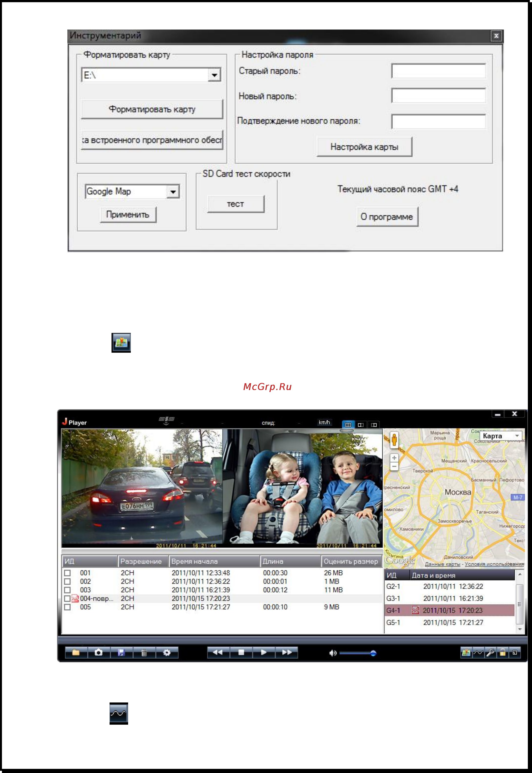This screenshot has height=773, width=532.
Task: Open folder icon in J Player toolbar
Action: pos(76,652)
